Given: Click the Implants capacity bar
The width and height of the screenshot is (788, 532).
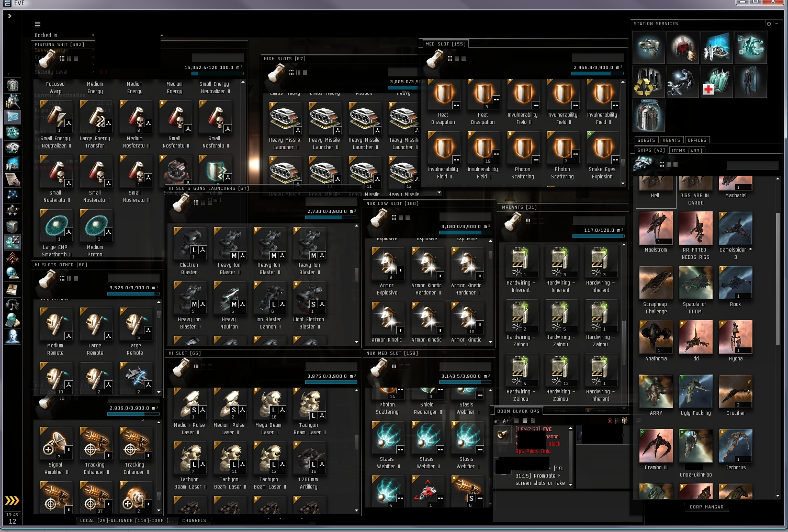Looking at the screenshot, I should (598, 236).
